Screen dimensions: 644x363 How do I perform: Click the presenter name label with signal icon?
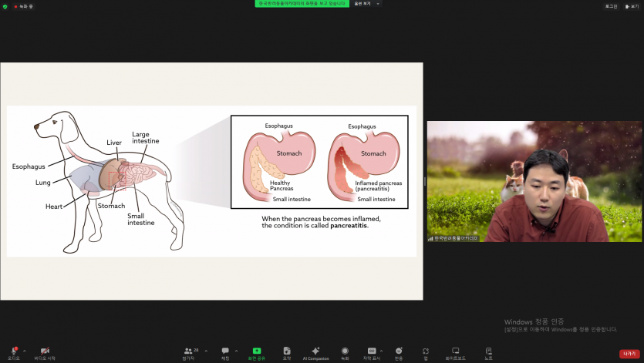[x=453, y=238]
